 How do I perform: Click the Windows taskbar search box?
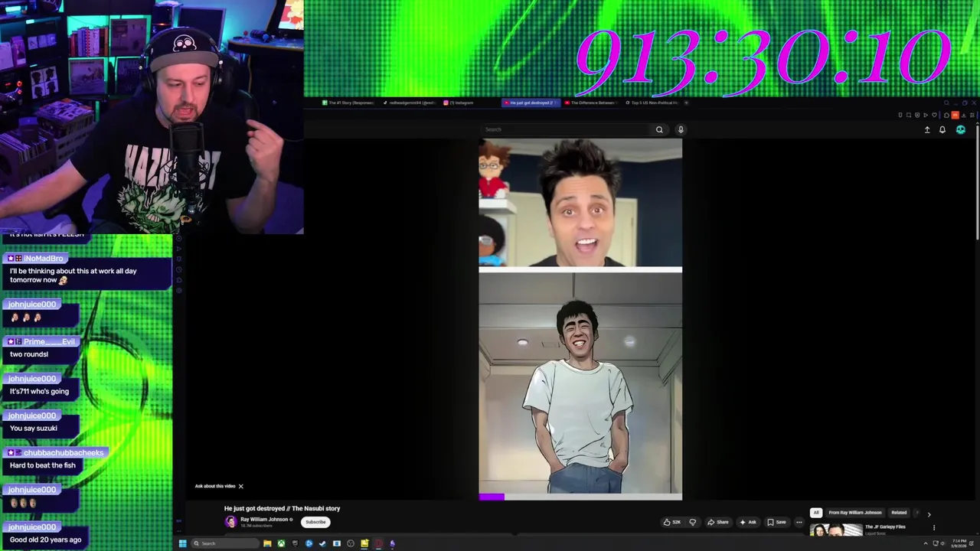pyautogui.click(x=225, y=543)
